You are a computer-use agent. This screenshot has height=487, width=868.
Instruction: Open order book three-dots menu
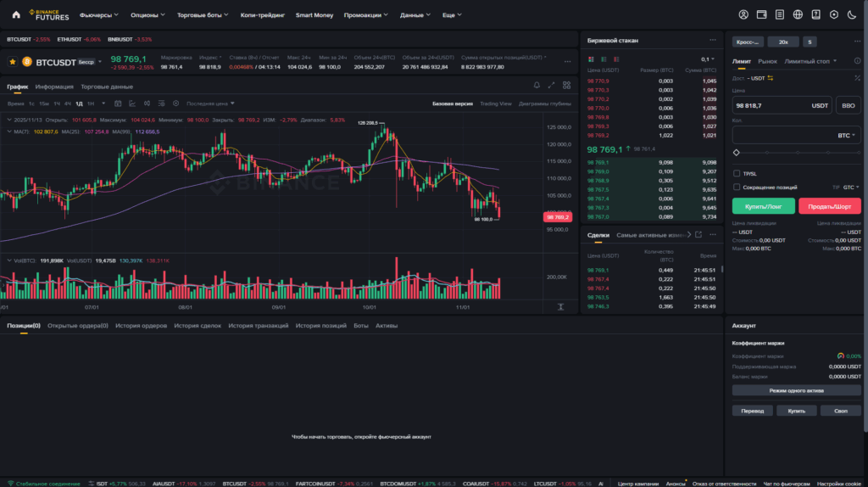[712, 41]
